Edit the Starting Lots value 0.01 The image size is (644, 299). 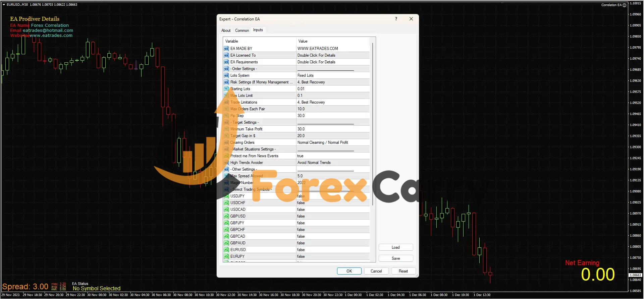[x=333, y=89]
